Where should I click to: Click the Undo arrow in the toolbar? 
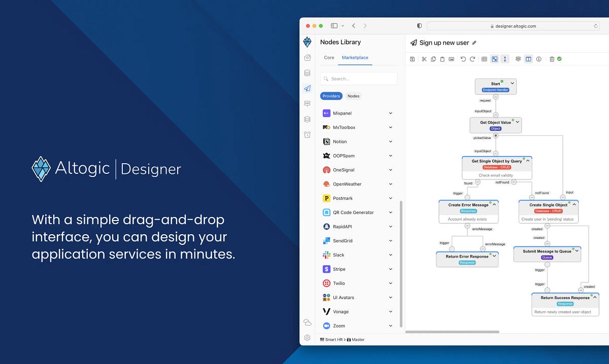[x=463, y=59]
